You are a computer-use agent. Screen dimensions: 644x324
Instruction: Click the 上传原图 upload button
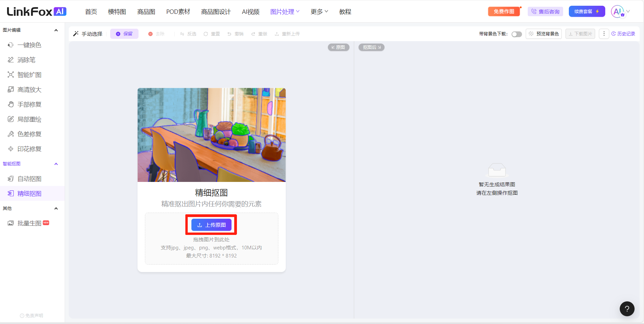tap(211, 225)
